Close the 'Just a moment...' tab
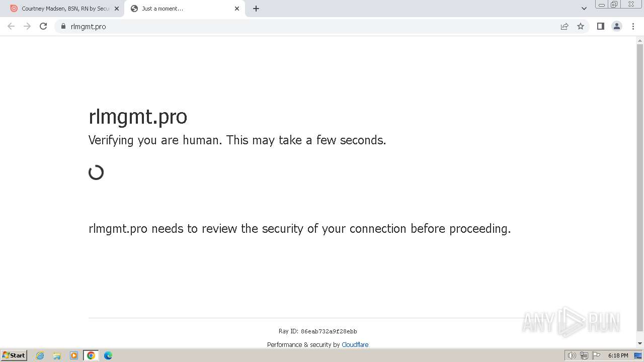This screenshot has height=362, width=644. (237, 9)
